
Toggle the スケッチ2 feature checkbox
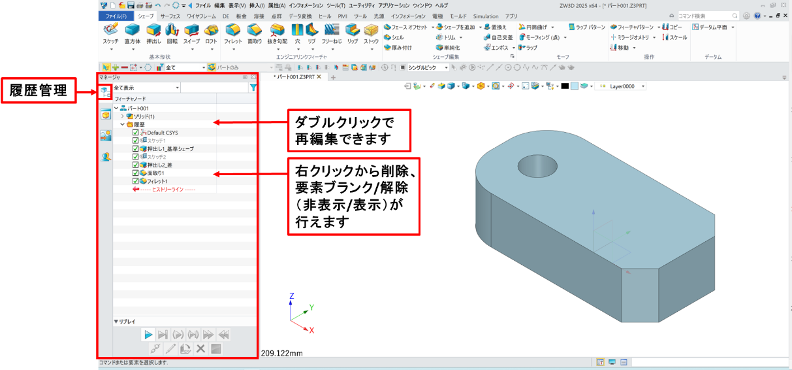point(135,156)
